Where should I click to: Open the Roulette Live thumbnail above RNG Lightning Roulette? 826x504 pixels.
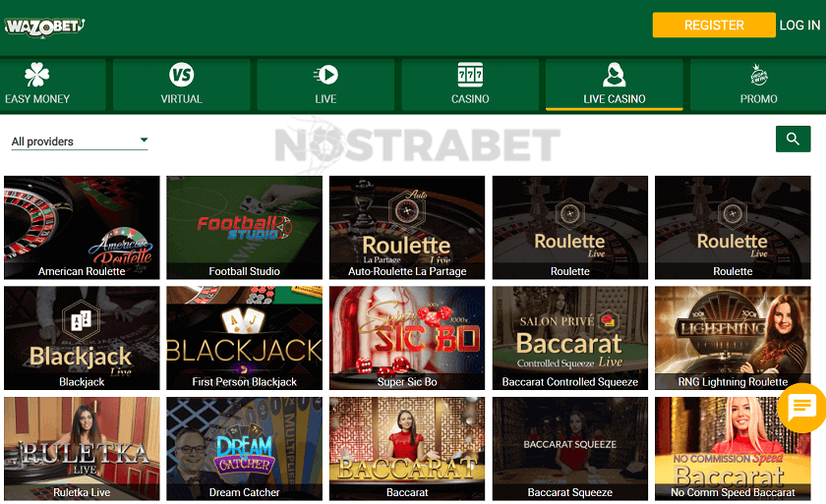coord(733,227)
